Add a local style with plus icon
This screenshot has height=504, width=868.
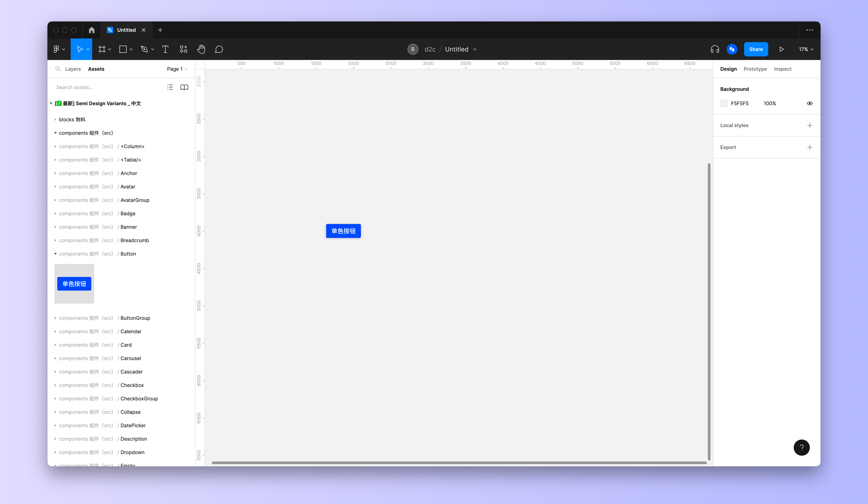[x=810, y=125]
